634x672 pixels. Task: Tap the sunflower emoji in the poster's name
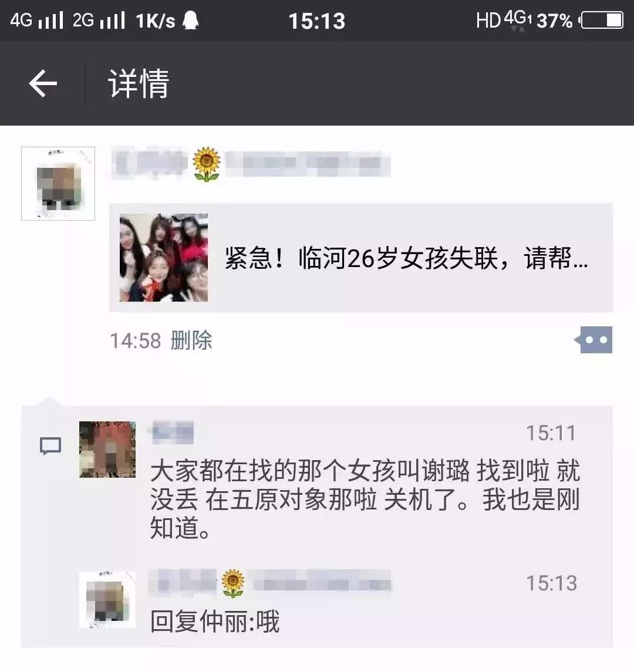click(207, 164)
